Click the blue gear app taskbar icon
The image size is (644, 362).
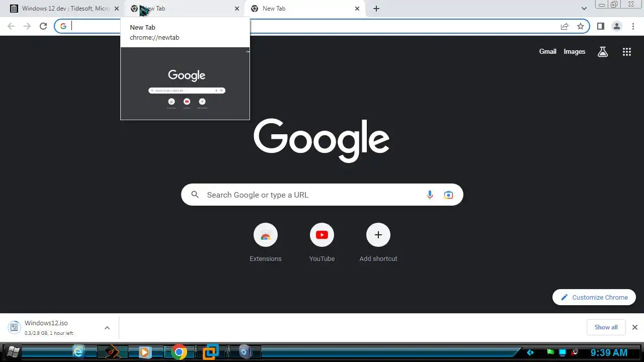click(245, 352)
